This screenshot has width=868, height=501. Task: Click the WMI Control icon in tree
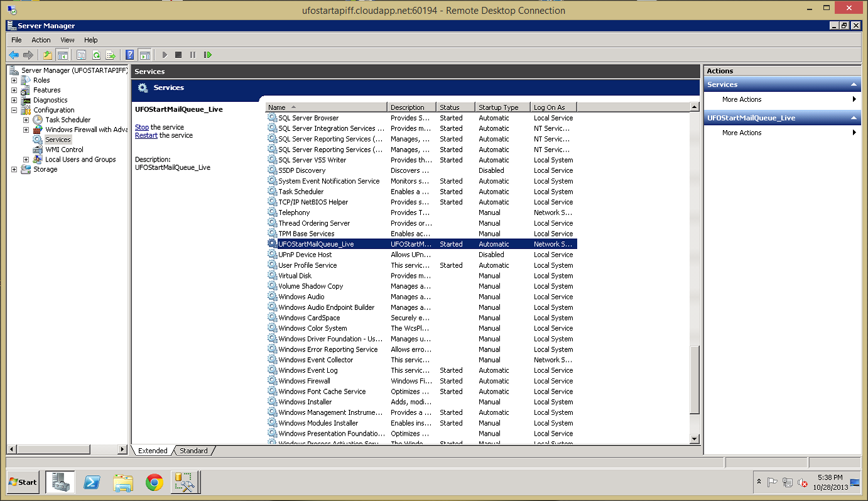coord(38,150)
